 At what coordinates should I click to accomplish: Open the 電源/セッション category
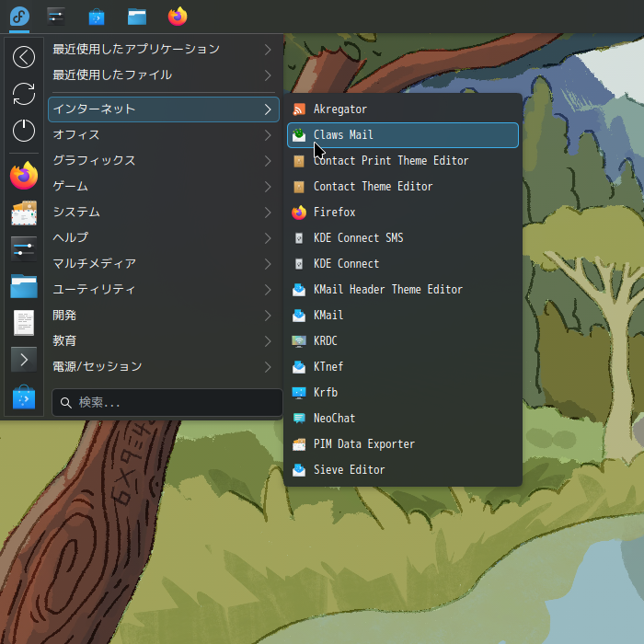coord(164,367)
